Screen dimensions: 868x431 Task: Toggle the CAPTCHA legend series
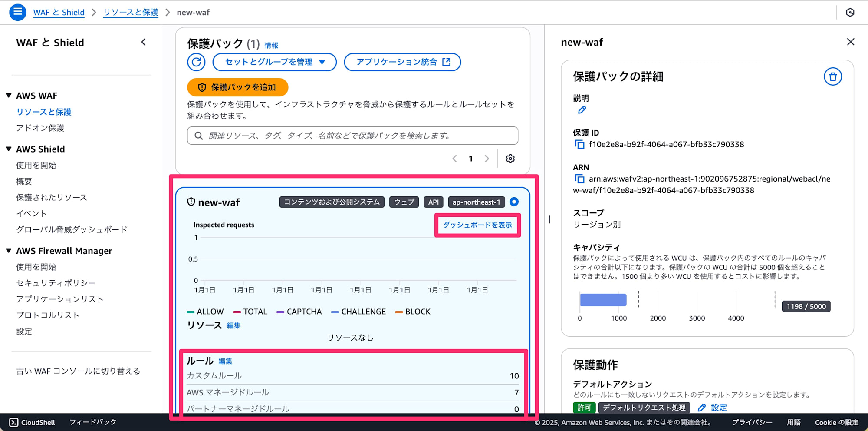coord(299,312)
